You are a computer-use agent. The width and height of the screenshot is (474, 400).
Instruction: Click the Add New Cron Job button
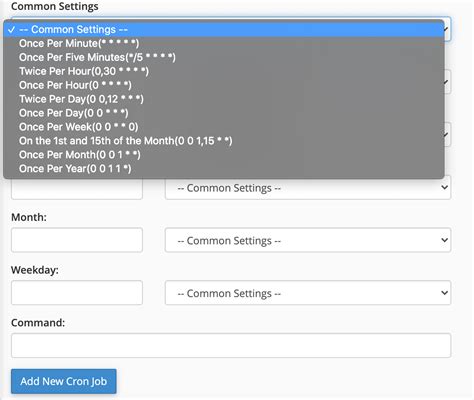pos(64,381)
